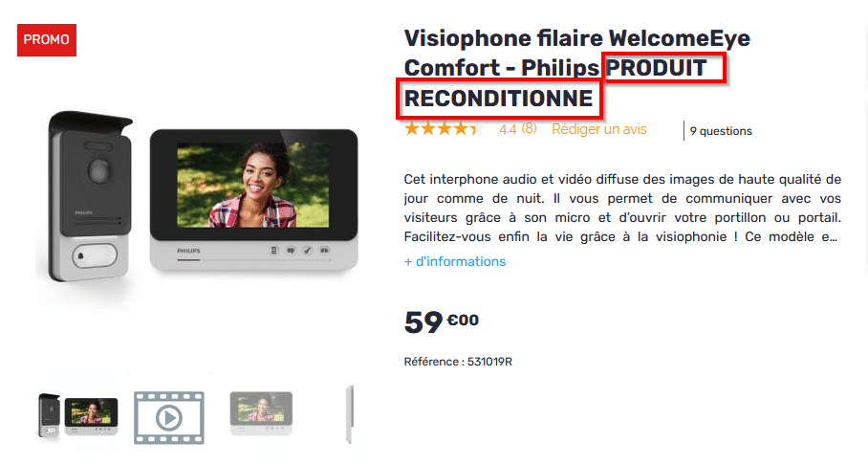The height and width of the screenshot is (465, 868).
Task: Click the PHILIPS logo on the monitor
Action: click(x=188, y=251)
